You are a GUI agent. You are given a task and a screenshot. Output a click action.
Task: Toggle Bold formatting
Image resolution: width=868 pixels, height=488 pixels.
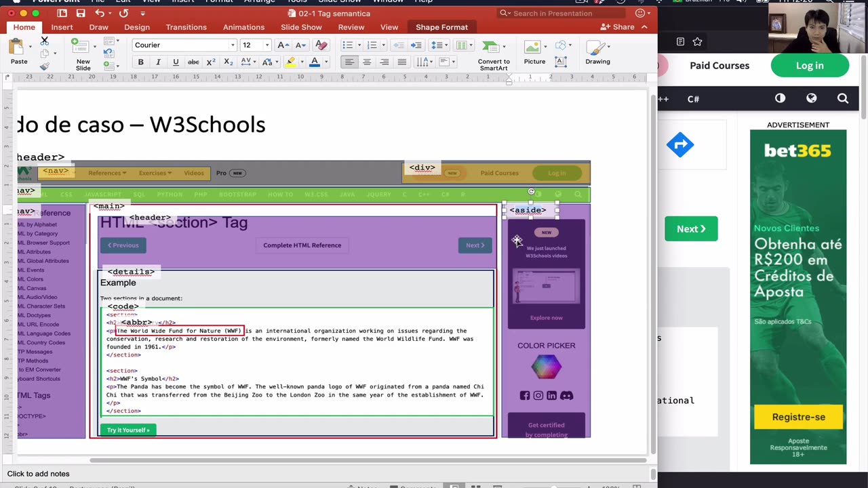(x=140, y=62)
